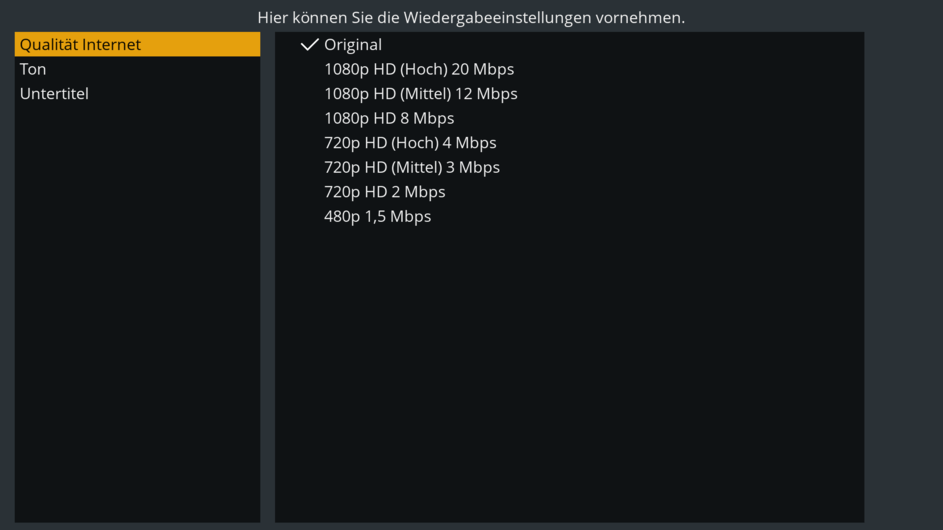Select 1080p HD (Mittel) 12 Mbps quality
The width and height of the screenshot is (943, 530).
tap(420, 94)
